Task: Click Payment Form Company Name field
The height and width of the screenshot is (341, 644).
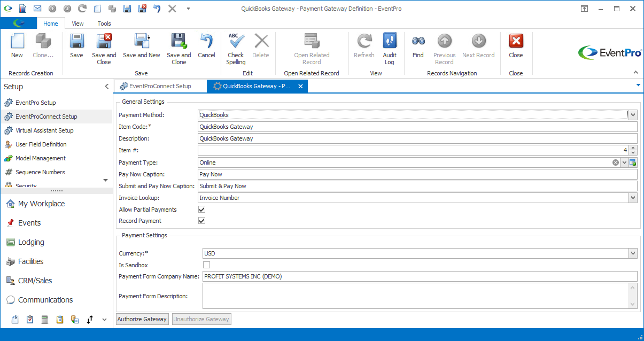Action: tap(420, 276)
